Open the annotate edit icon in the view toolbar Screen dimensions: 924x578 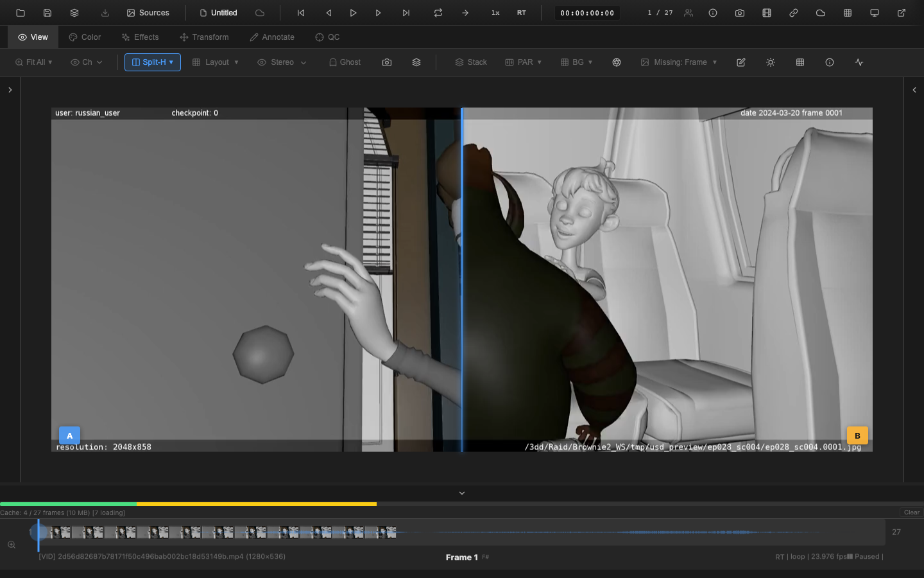[741, 62]
